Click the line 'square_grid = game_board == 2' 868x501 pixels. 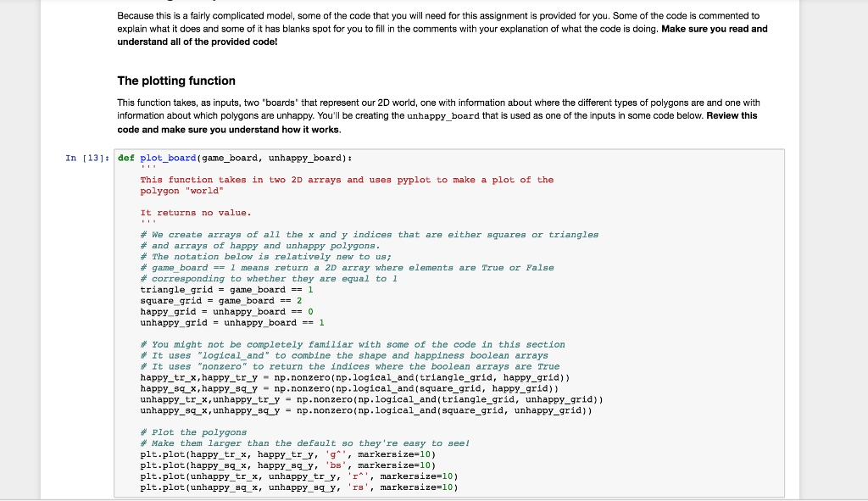[221, 301]
